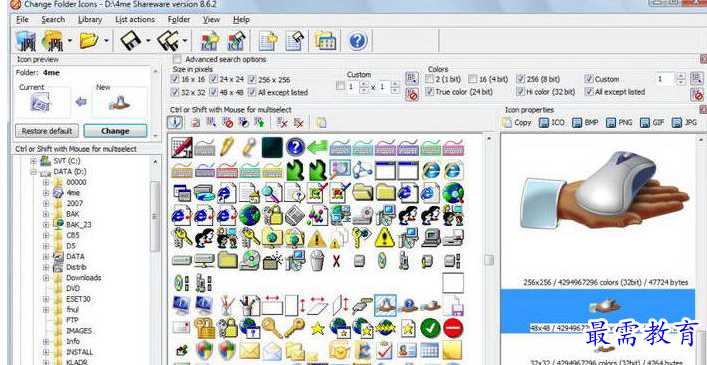Image resolution: width=707 pixels, height=365 pixels.
Task: Click the single floppy disk save icon
Action: [131, 41]
